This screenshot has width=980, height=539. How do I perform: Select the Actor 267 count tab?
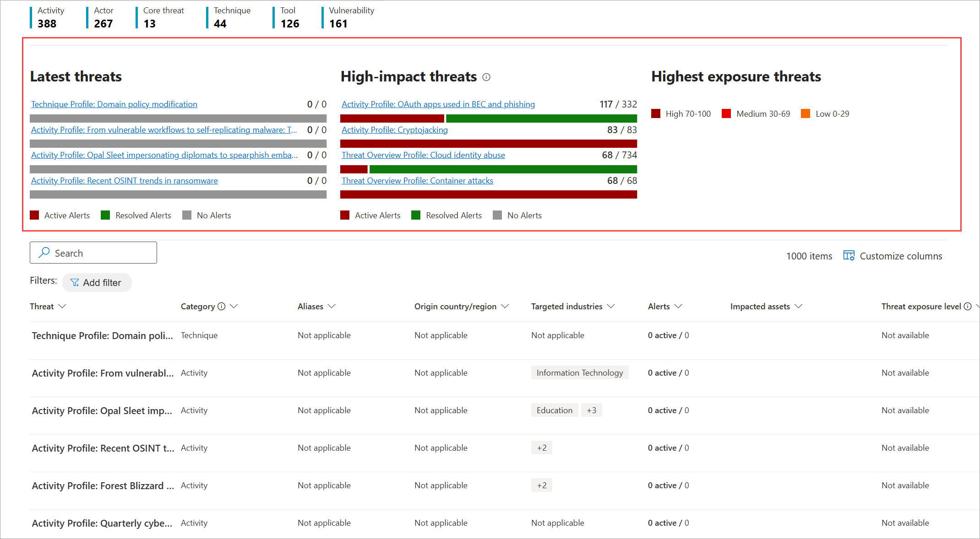pyautogui.click(x=103, y=17)
